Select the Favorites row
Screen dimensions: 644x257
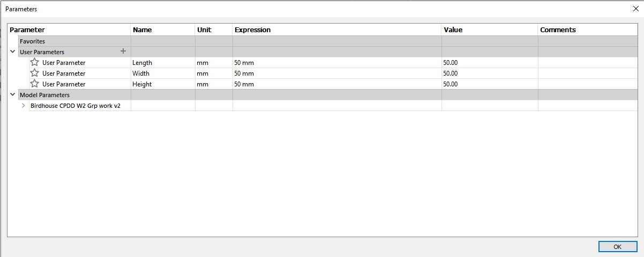(328, 41)
